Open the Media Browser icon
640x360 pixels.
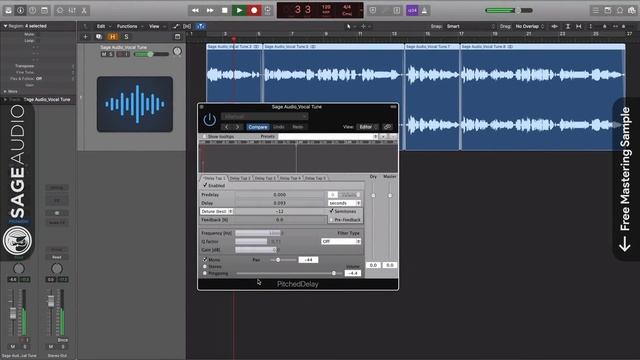point(632,10)
